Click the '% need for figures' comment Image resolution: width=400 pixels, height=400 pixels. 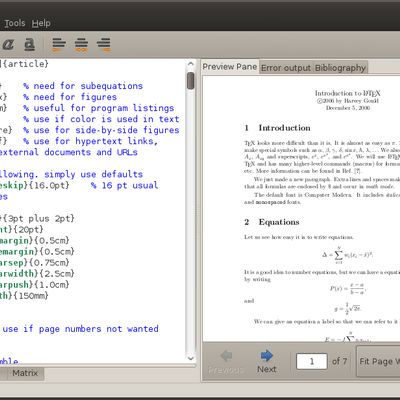tap(70, 97)
